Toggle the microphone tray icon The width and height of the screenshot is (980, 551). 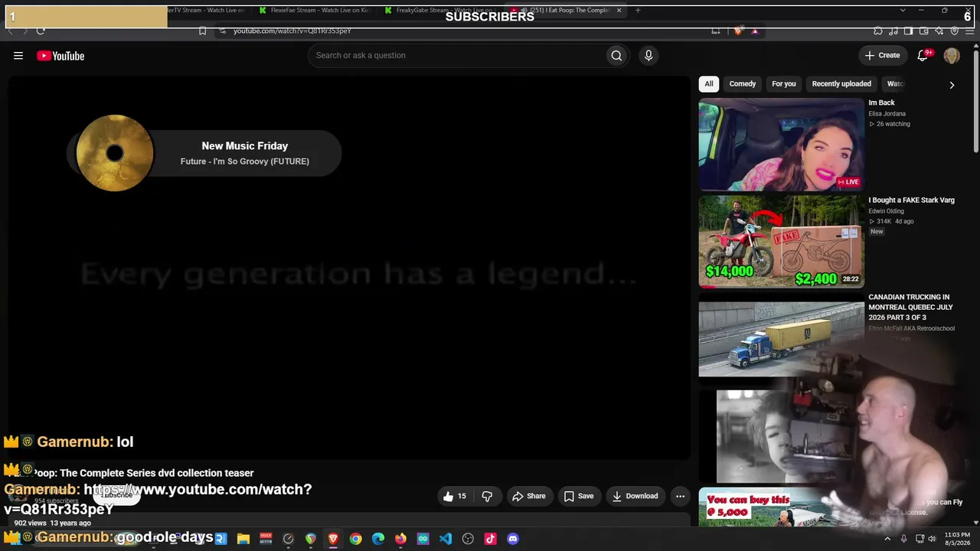click(903, 539)
